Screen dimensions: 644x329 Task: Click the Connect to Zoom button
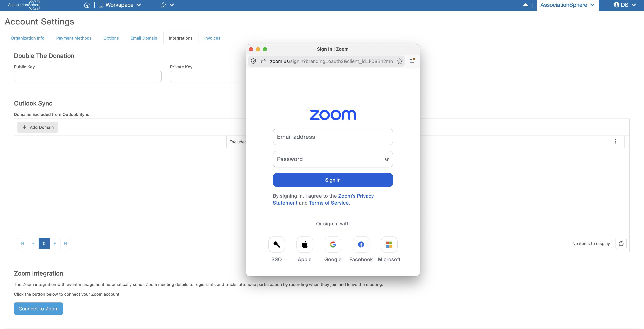[x=39, y=309]
